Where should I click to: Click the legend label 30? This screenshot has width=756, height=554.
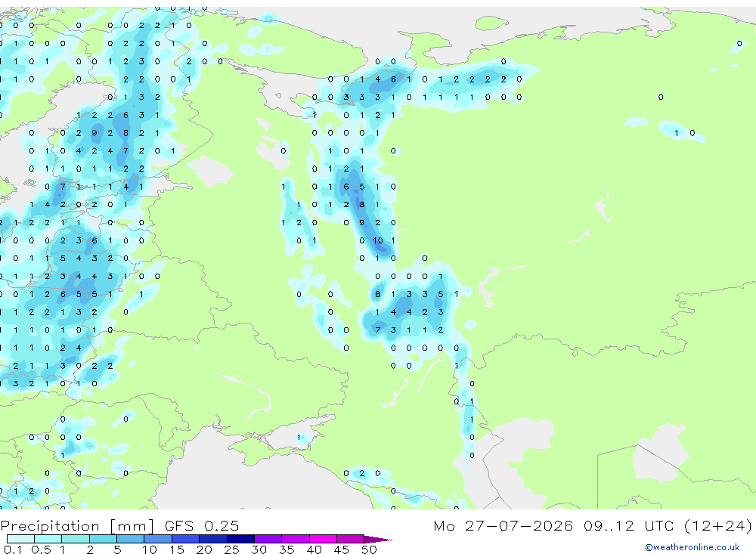tap(259, 549)
